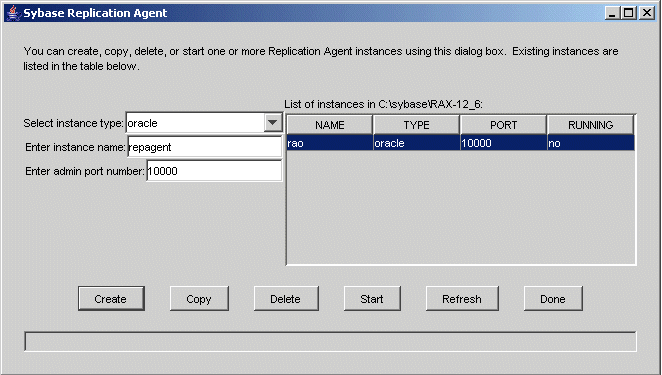662x375 pixels.
Task: Select the 'rao' name cell
Action: coord(330,143)
